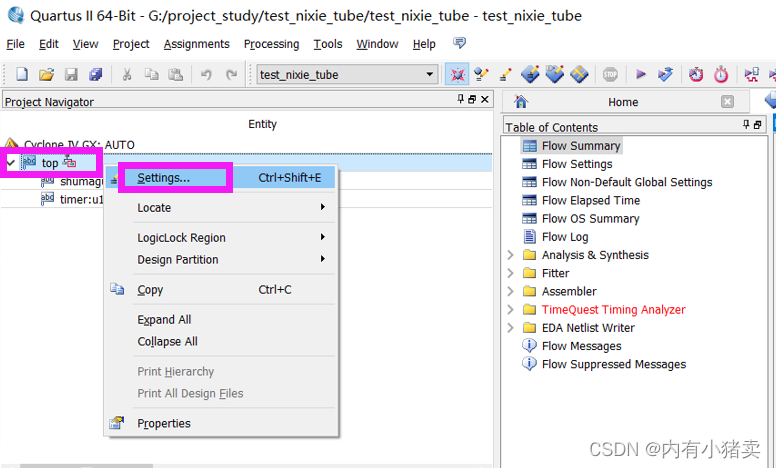The image size is (776, 468).
Task: Open Flow Suppressed Messages item
Action: [614, 364]
